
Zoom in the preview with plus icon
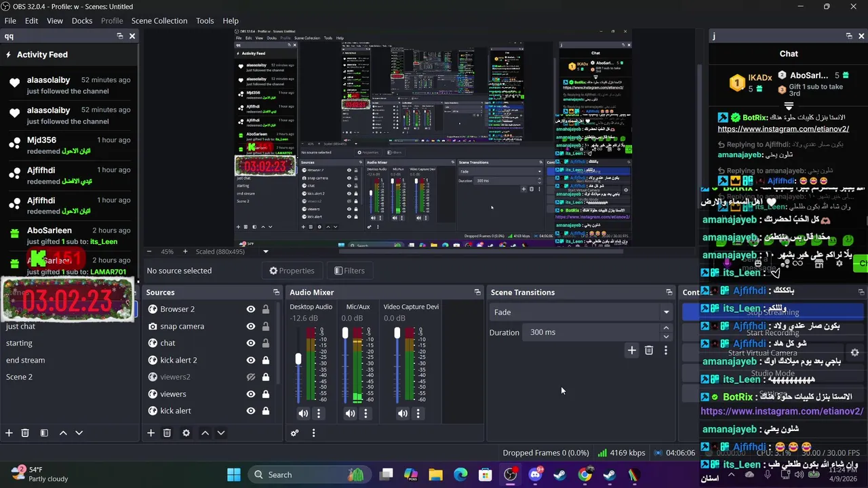pos(184,251)
